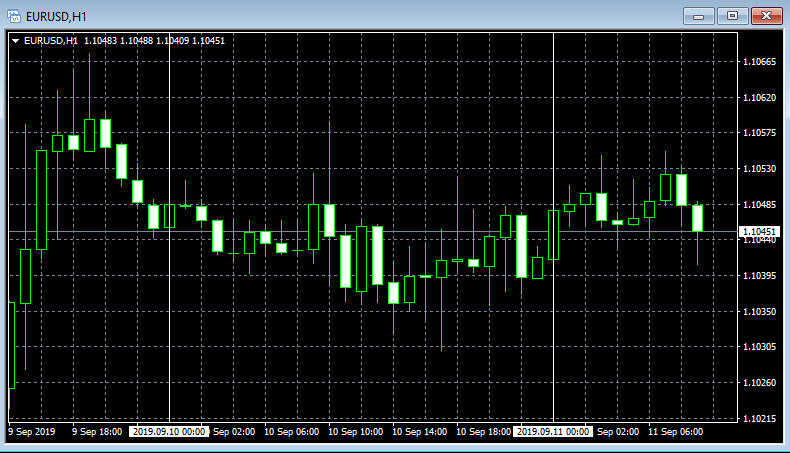Screen dimensions: 790x453
Task: Select the 2019.09.11 00:00 period separator label
Action: coord(553,432)
